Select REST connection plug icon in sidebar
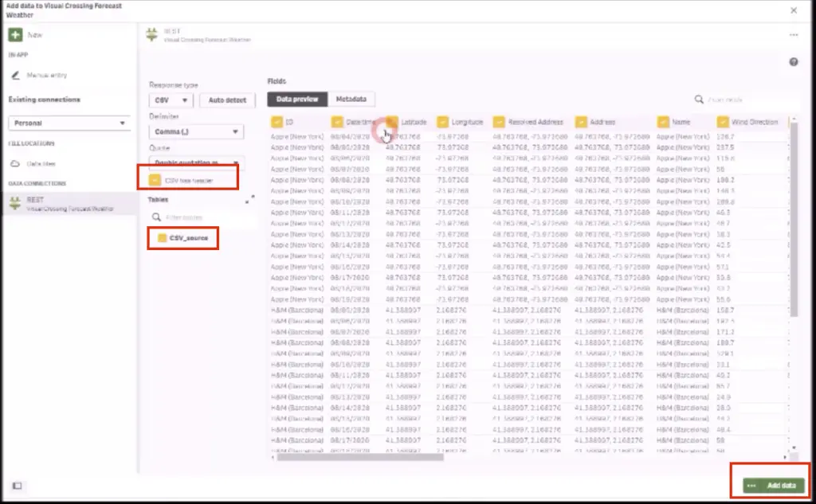The height and width of the screenshot is (504, 816). point(14,203)
